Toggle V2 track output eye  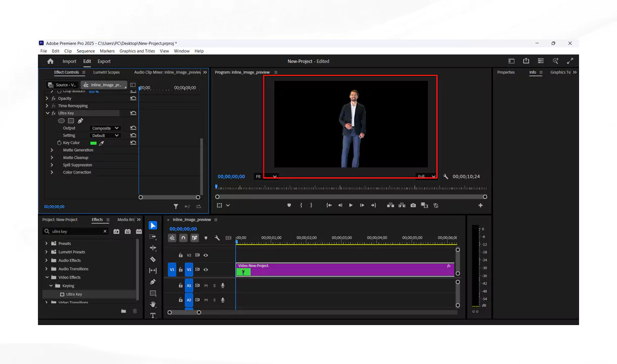(206, 255)
